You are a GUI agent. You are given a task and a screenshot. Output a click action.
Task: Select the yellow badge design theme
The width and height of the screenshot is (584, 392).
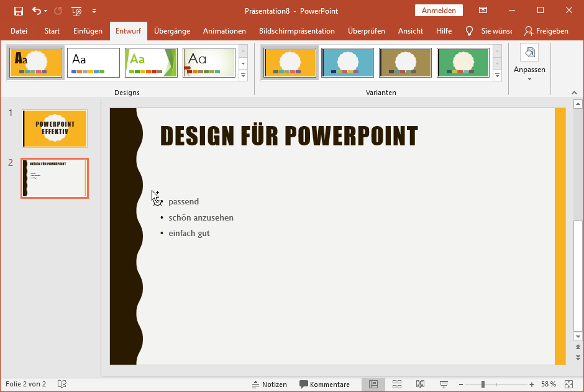(x=36, y=63)
